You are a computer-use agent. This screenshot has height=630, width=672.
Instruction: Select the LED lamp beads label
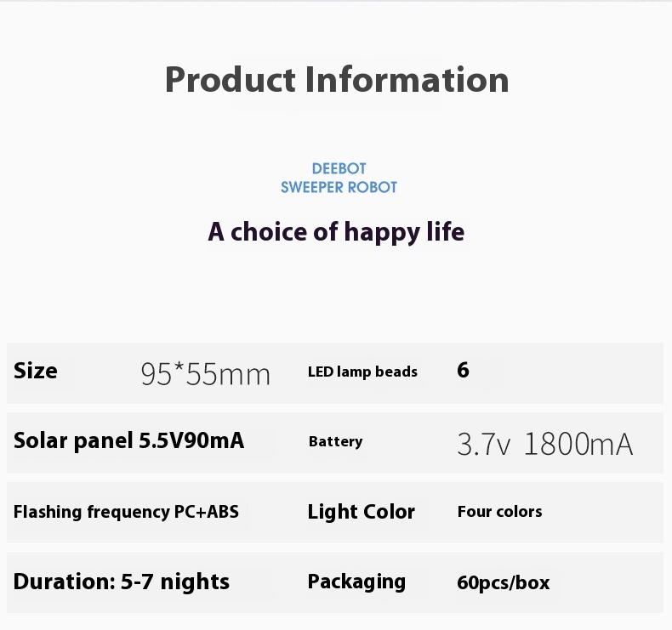362,372
